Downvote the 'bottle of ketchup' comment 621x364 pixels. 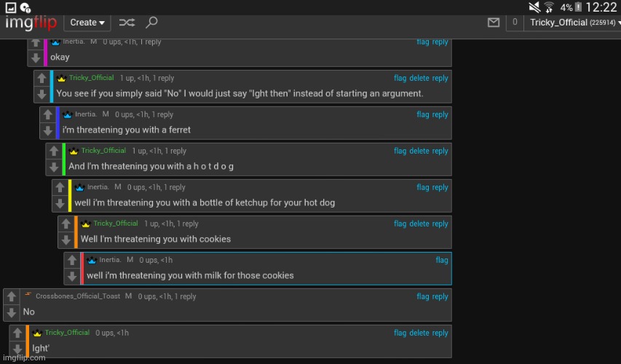pyautogui.click(x=60, y=204)
